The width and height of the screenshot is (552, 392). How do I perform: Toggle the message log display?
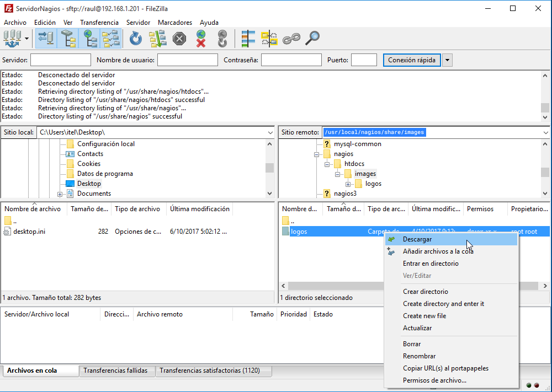pyautogui.click(x=45, y=39)
